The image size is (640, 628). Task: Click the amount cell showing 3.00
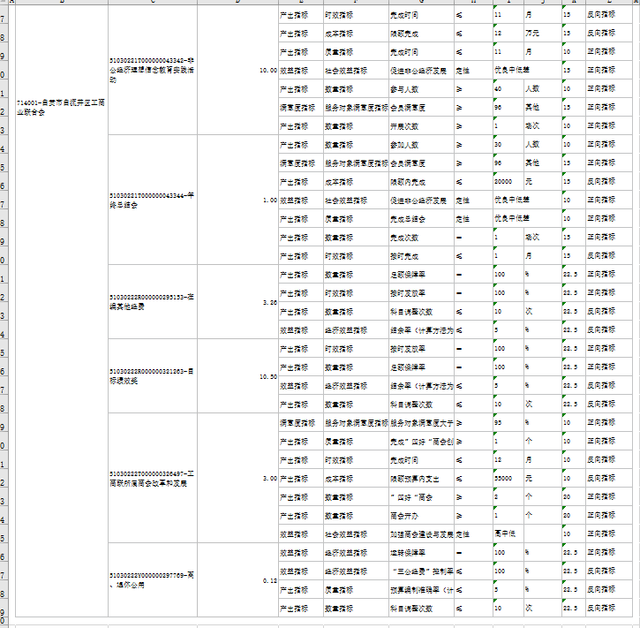tap(238, 480)
